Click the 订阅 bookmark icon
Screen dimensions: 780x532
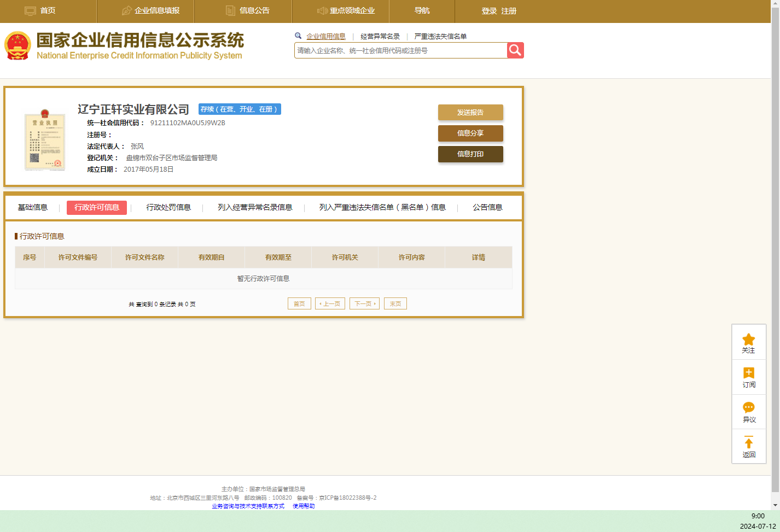[749, 373]
